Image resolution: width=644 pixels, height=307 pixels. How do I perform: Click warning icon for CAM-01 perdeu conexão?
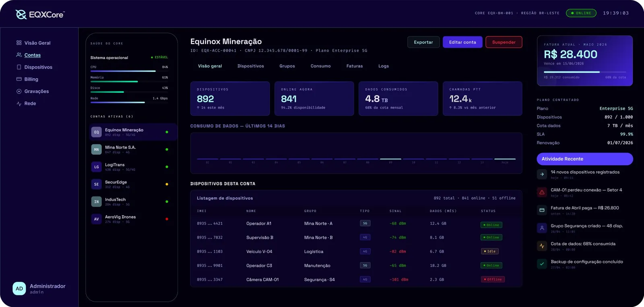pos(542,192)
